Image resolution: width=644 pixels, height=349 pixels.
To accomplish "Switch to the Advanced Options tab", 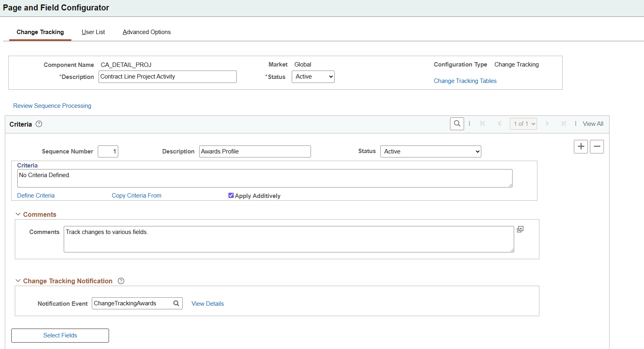I will (147, 32).
